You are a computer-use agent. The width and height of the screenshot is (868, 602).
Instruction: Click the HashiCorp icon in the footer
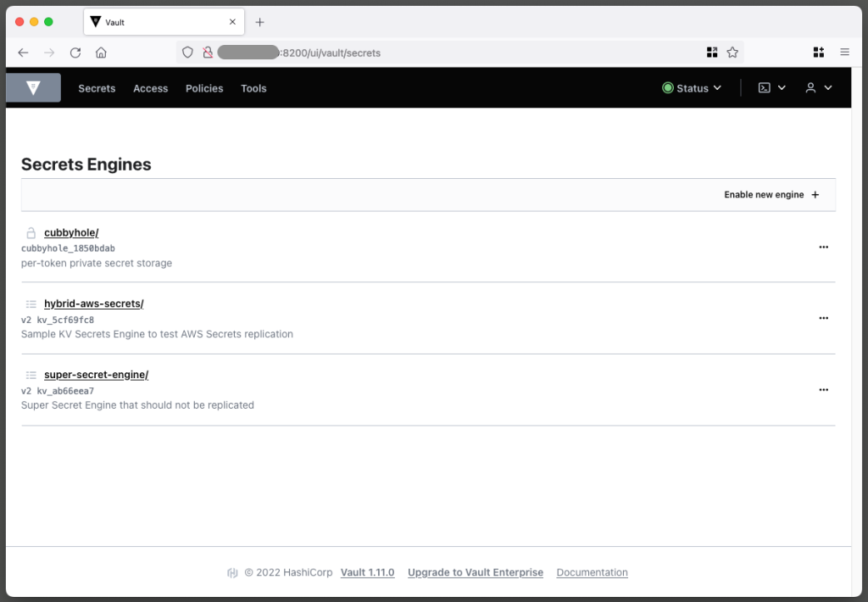pos(232,572)
